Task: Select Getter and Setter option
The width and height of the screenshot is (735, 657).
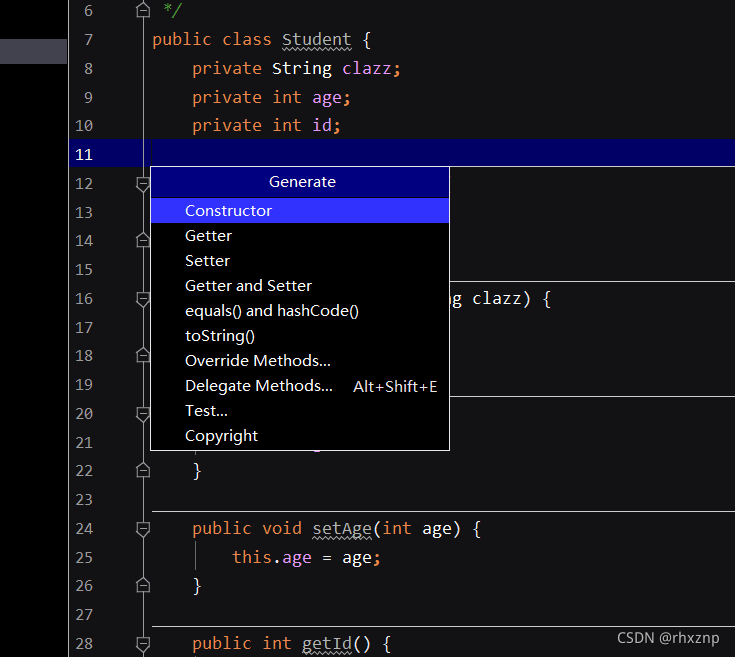Action: click(300, 285)
